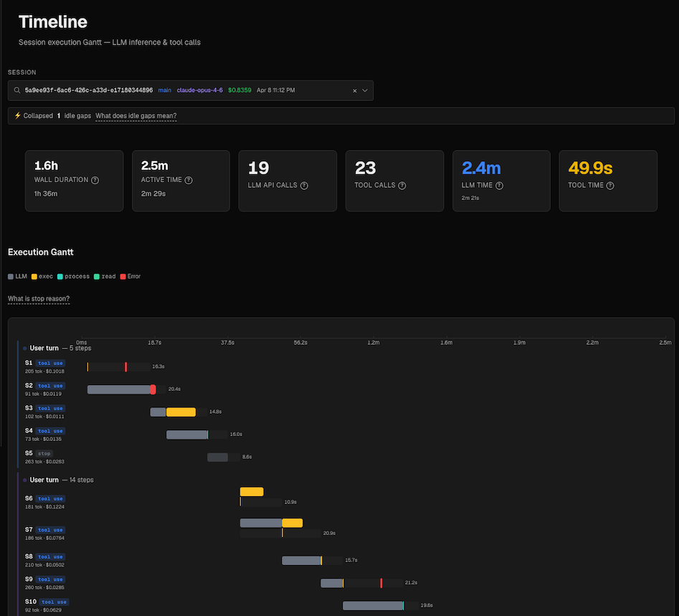Click the S5 stop badge
Viewport: 679px width, 616px height.
pyautogui.click(x=44, y=453)
